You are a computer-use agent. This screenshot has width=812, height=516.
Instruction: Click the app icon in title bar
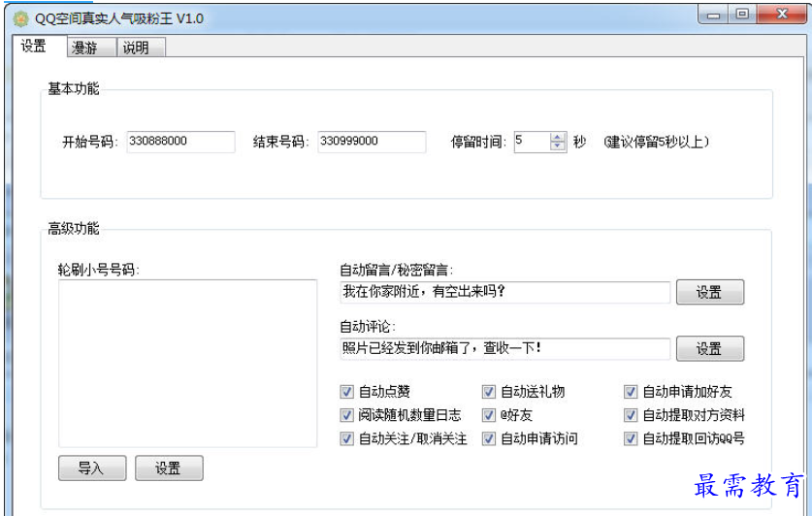[20, 18]
